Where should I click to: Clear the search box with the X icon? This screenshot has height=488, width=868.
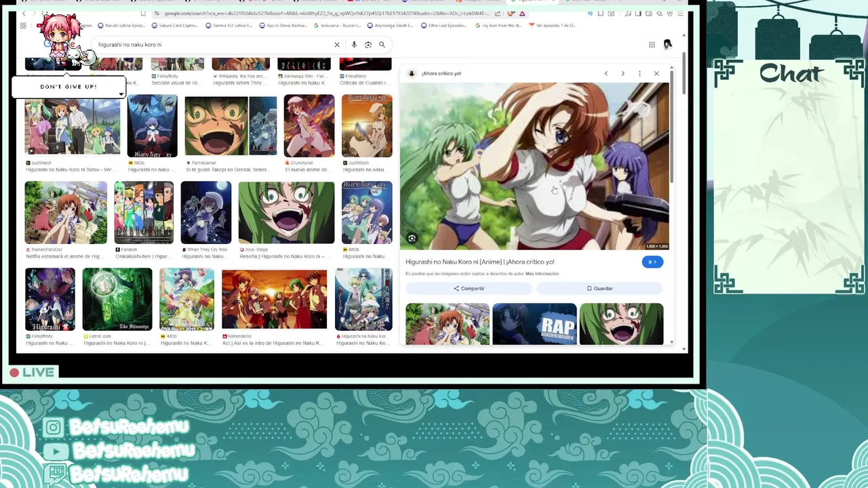point(337,45)
